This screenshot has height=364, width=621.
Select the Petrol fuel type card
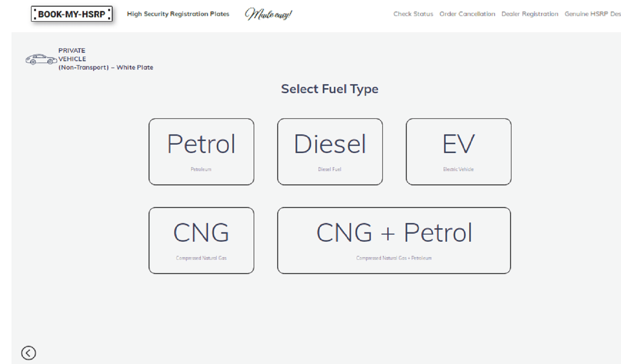(201, 152)
